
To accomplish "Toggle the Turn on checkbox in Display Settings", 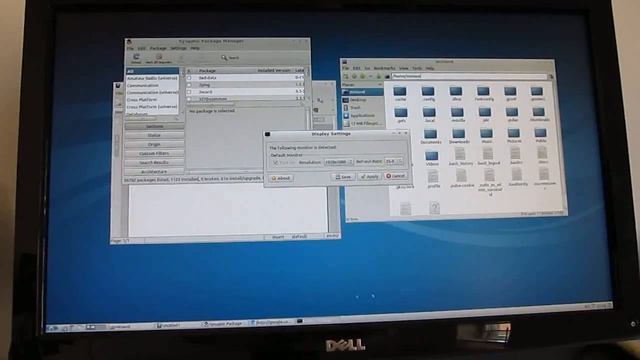I will pos(276,162).
